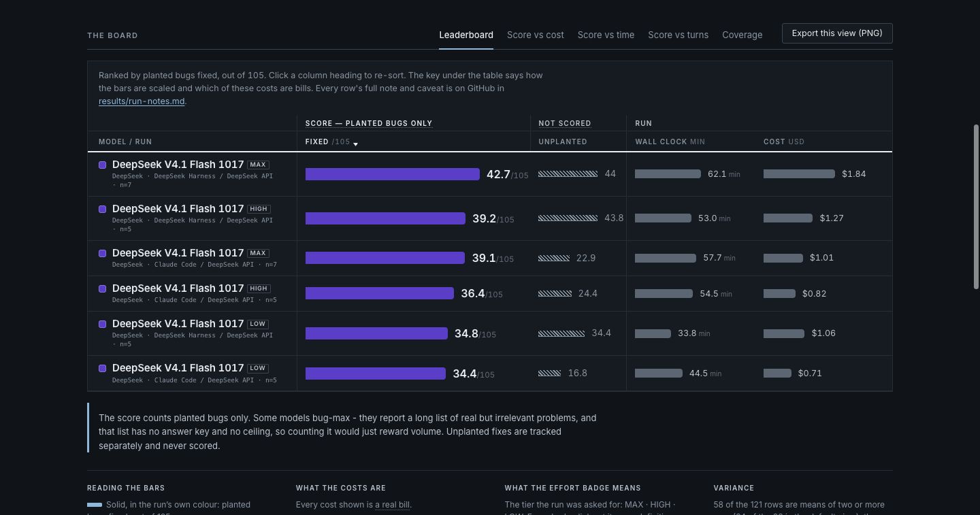Click the 62.1 min wall clock value
This screenshot has width=980, height=515.
(x=723, y=174)
